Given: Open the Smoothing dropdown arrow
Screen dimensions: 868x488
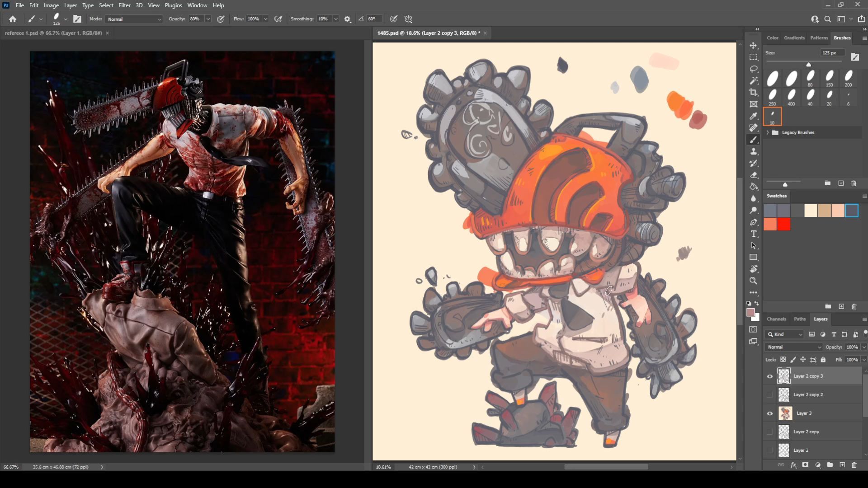Looking at the screenshot, I should 335,19.
